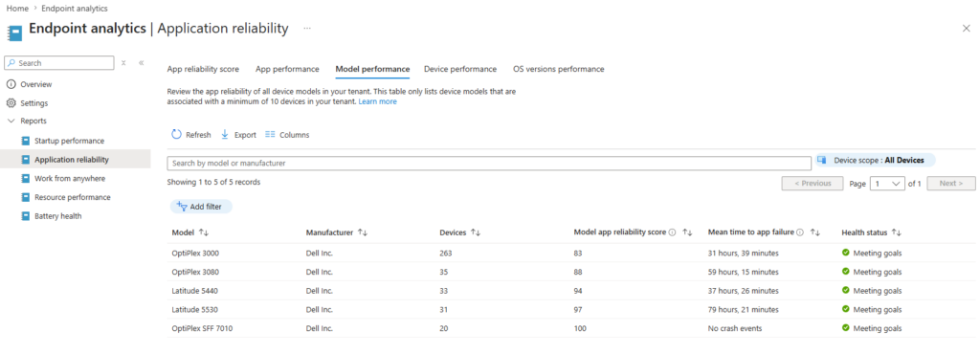Switch to App reliability score tab

click(203, 69)
